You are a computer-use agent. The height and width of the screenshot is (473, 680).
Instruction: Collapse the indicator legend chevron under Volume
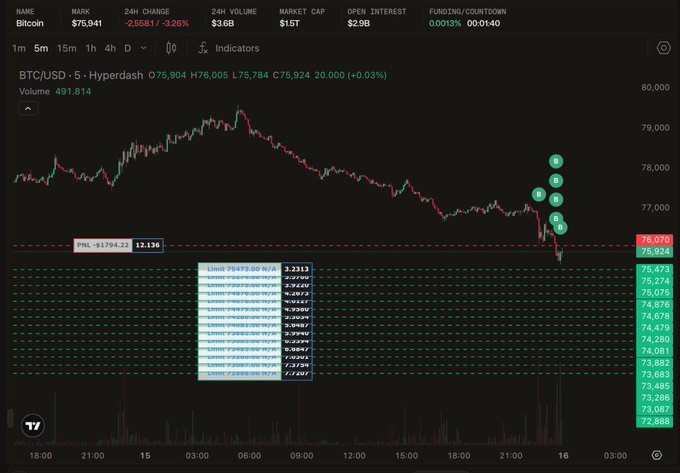(28, 108)
